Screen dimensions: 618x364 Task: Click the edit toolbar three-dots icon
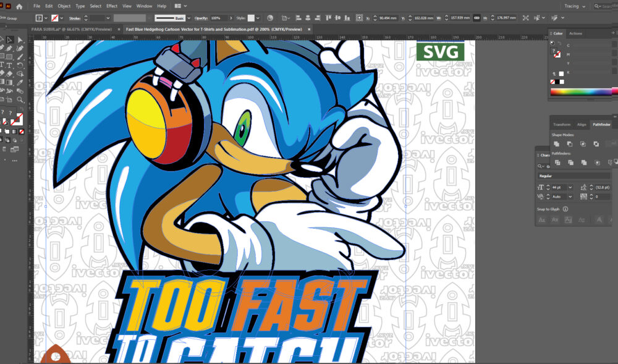pyautogui.click(x=15, y=161)
